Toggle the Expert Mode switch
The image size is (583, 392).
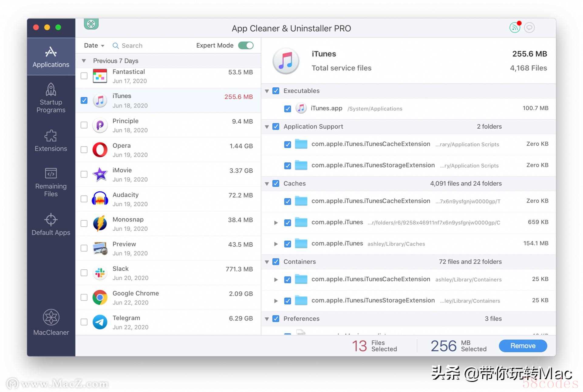tap(246, 45)
